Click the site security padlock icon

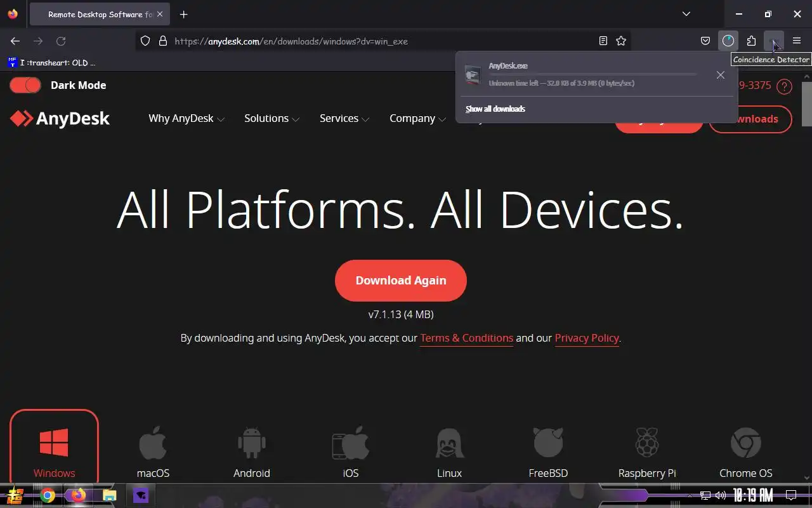(163, 41)
